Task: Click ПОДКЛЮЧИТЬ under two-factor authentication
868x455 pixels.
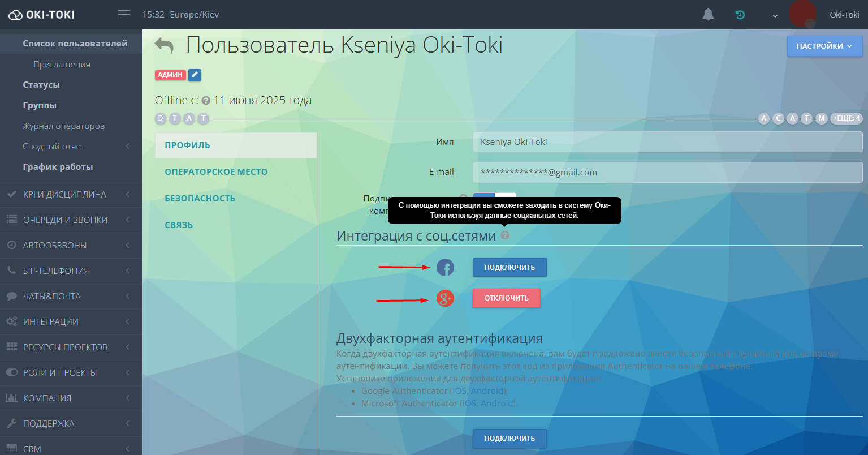Action: [509, 438]
